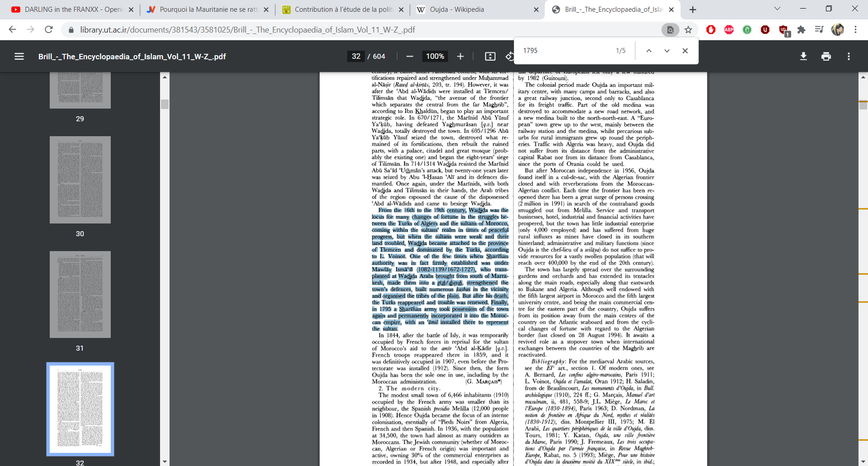Go to previous search result for 1795
Image resolution: width=868 pixels, height=466 pixels.
[x=649, y=51]
